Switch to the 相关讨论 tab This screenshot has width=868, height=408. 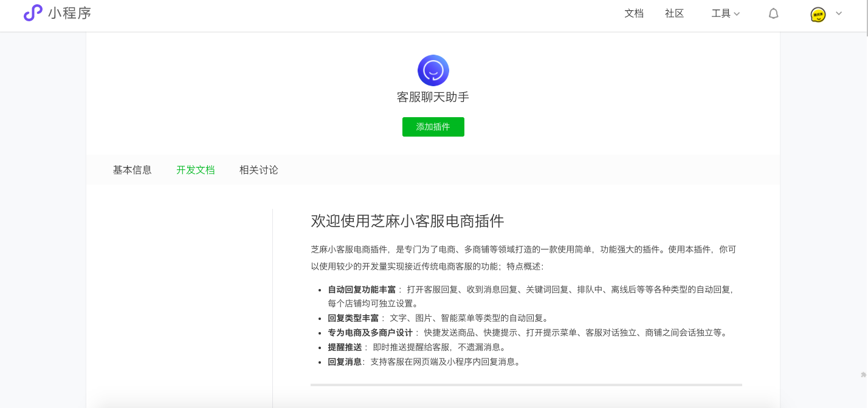coord(259,170)
